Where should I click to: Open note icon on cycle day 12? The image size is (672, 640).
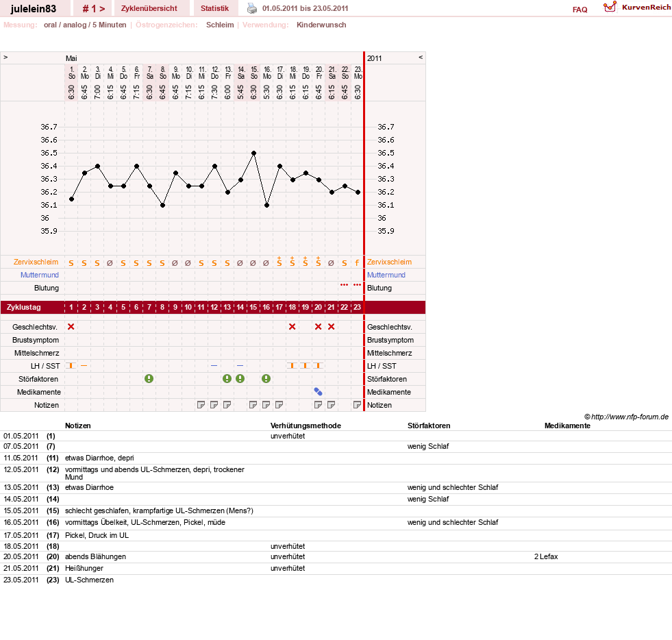pyautogui.click(x=214, y=405)
